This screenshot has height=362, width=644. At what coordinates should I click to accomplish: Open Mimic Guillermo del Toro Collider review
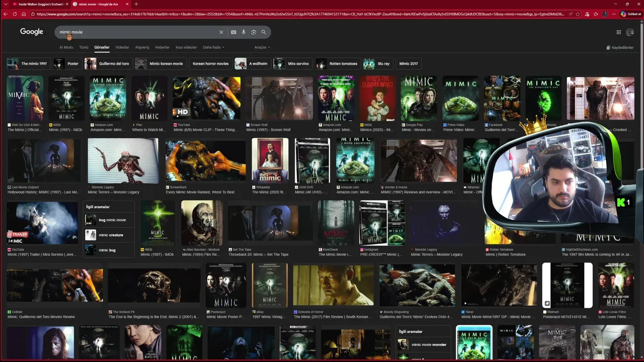[55, 285]
